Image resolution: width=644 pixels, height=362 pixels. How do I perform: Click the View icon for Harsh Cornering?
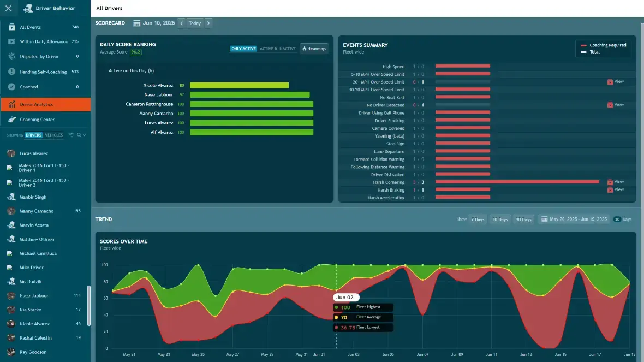[x=610, y=182]
